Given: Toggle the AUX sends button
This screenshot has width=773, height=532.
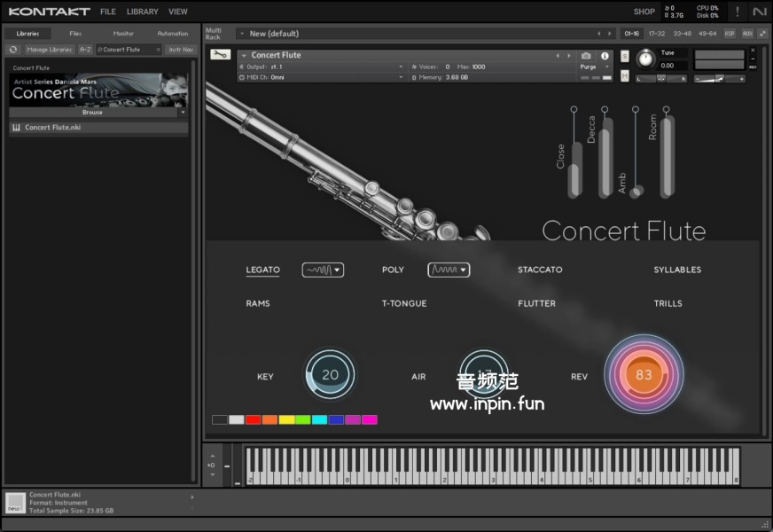Looking at the screenshot, I should [x=747, y=34].
